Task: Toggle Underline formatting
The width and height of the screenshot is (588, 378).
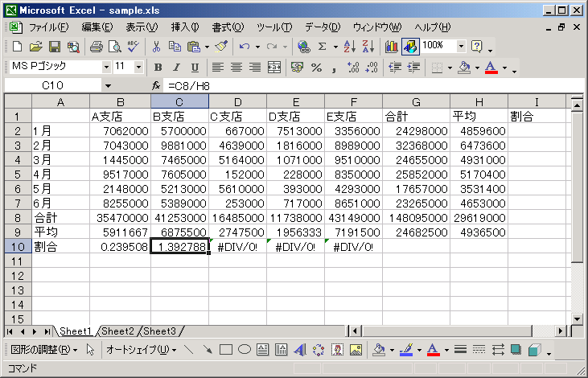Action: click(x=195, y=68)
